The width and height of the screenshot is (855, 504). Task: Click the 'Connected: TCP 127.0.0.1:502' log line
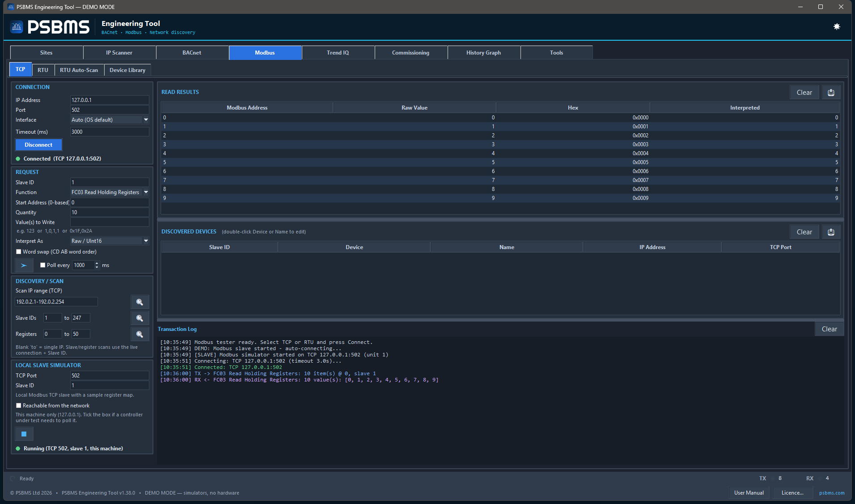click(221, 368)
